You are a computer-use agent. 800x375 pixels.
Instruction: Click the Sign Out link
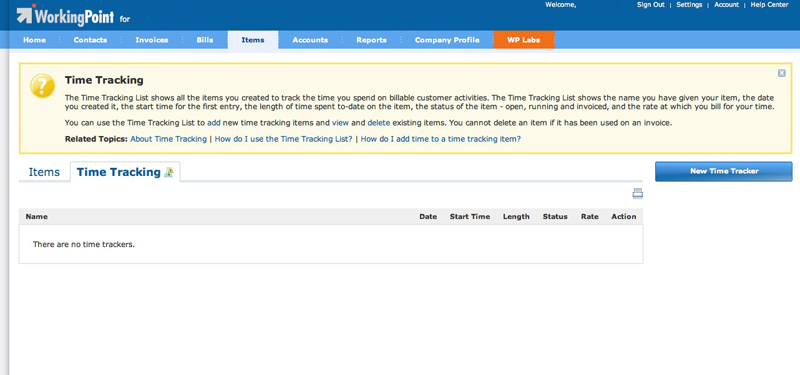[x=651, y=5]
